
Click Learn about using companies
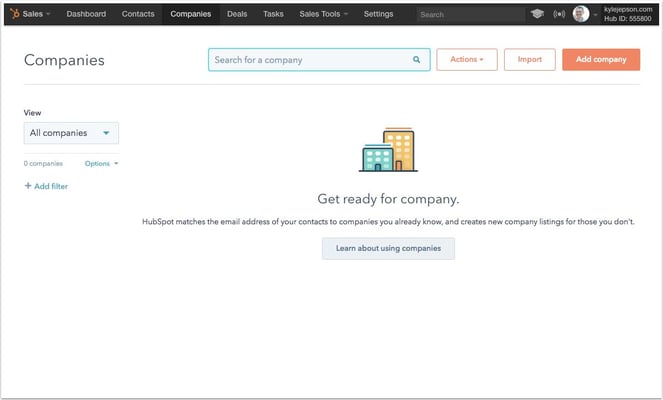point(388,248)
